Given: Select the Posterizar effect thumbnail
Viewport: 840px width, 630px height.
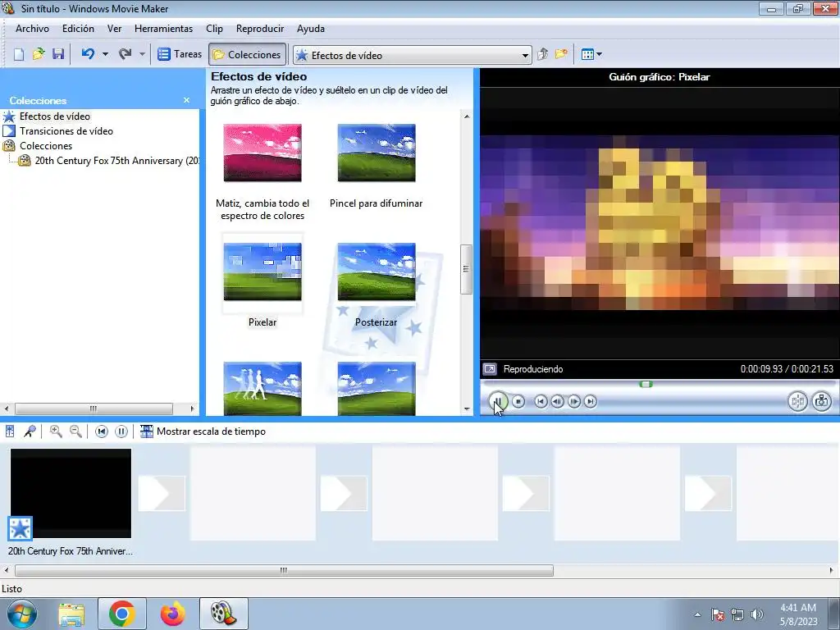Looking at the screenshot, I should [377, 272].
